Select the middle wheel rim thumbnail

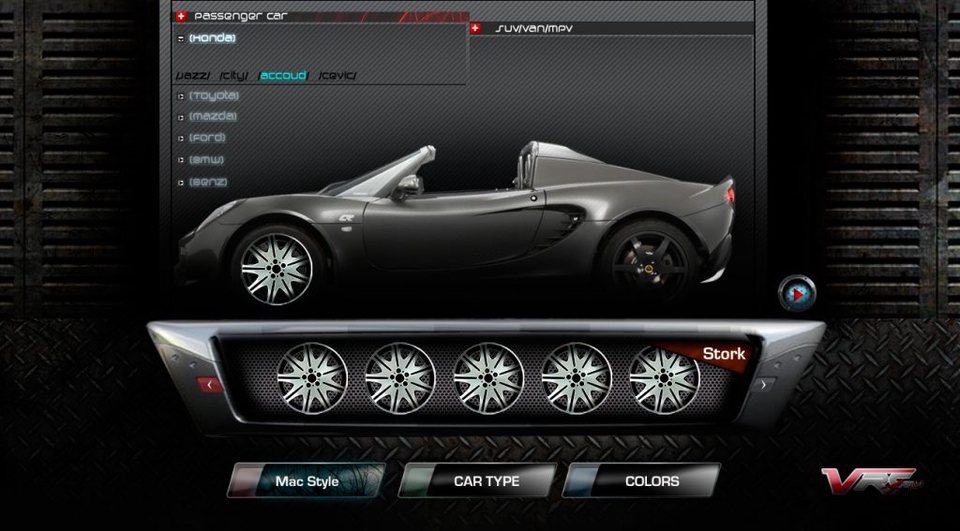(x=489, y=378)
